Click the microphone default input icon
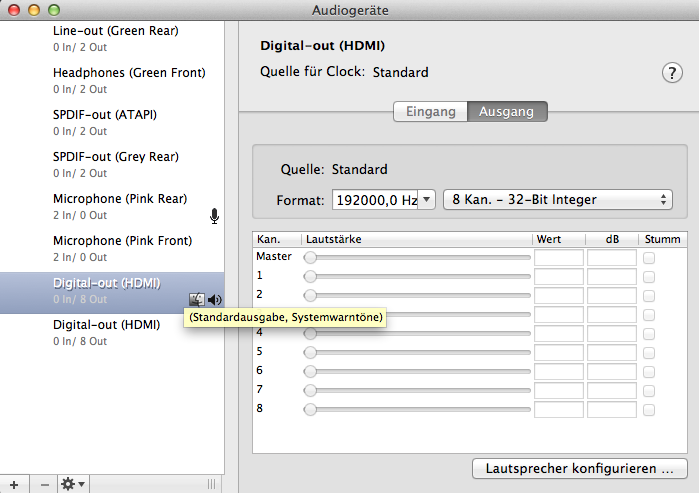The width and height of the screenshot is (699, 493). (x=214, y=216)
